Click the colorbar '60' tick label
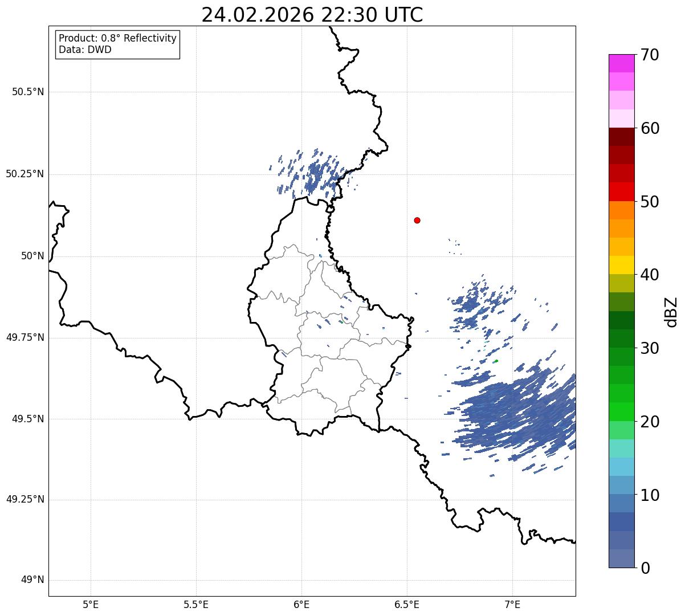Image resolution: width=685 pixels, height=616 pixels. point(650,128)
